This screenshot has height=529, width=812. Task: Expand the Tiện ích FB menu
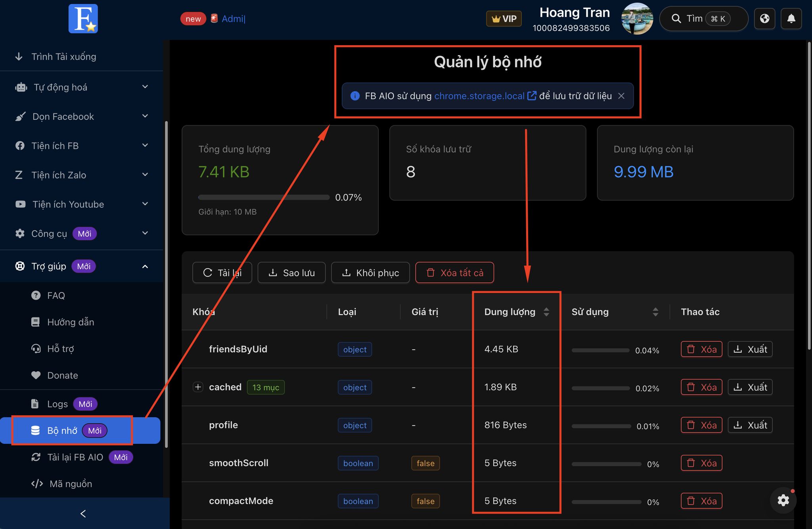tap(81, 146)
